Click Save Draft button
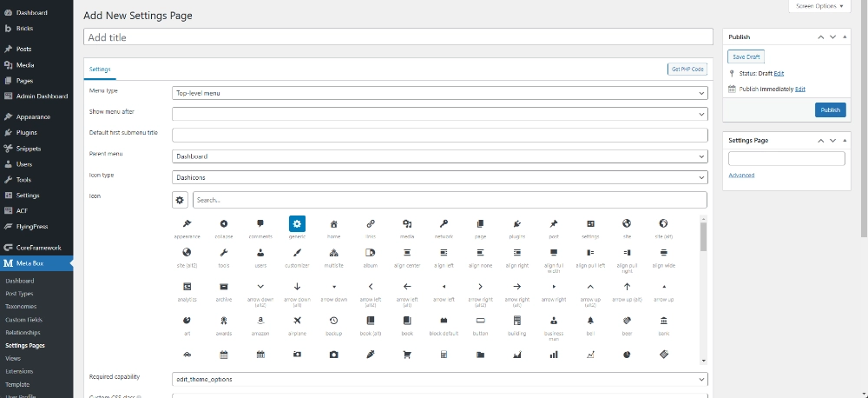This screenshot has height=398, width=868. click(x=746, y=57)
